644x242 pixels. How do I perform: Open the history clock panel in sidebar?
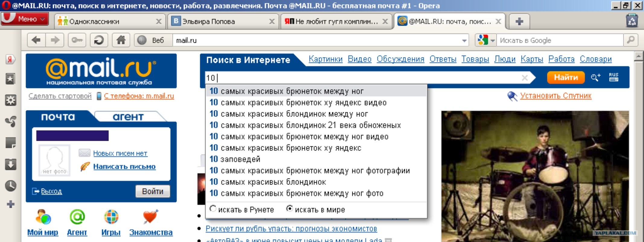click(x=11, y=185)
